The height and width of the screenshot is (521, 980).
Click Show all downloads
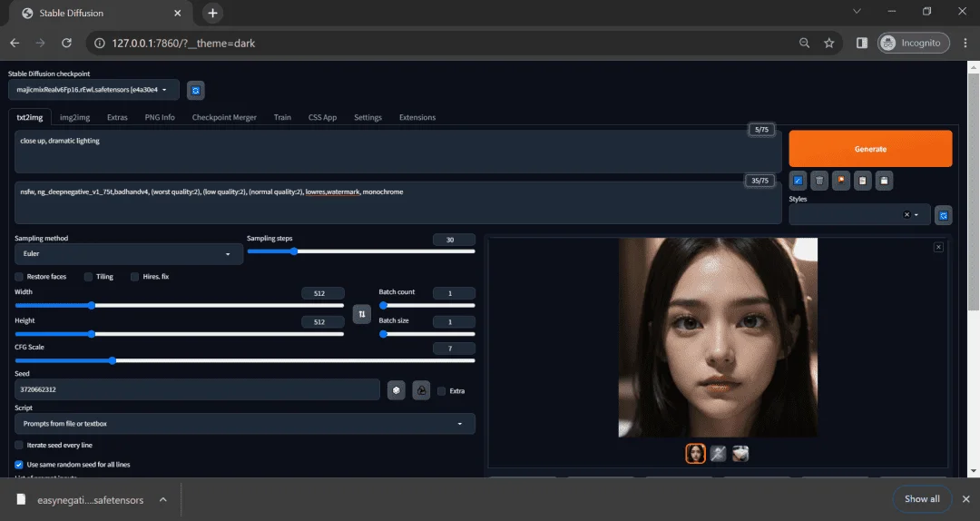(922, 499)
